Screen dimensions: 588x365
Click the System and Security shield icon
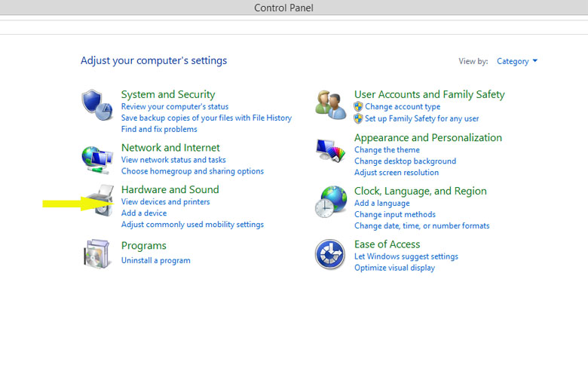click(96, 105)
